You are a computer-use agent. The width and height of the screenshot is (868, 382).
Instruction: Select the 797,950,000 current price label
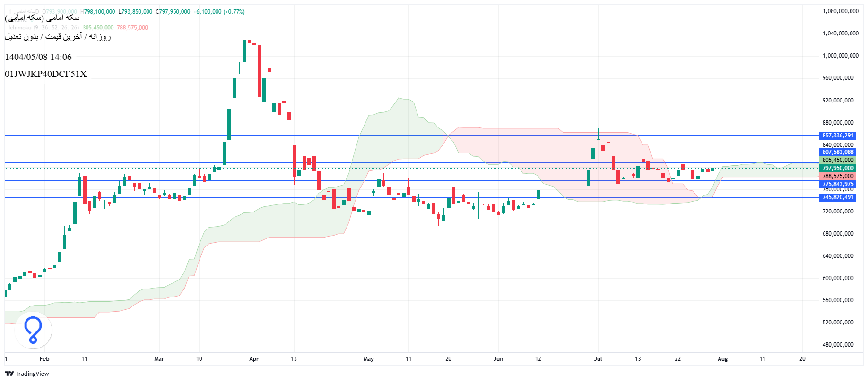point(838,168)
